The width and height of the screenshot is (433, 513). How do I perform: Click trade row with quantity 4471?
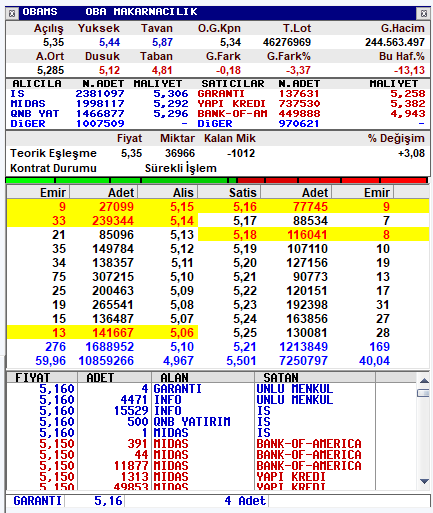coord(211,400)
